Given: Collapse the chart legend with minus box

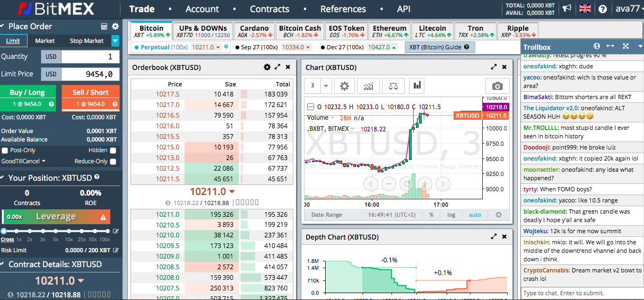Looking at the screenshot, I should (311, 107).
